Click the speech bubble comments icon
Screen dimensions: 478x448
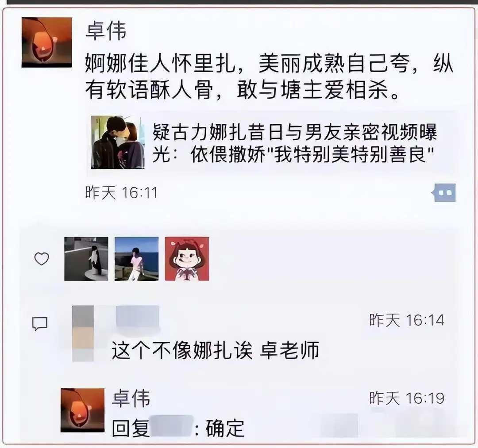click(x=40, y=323)
